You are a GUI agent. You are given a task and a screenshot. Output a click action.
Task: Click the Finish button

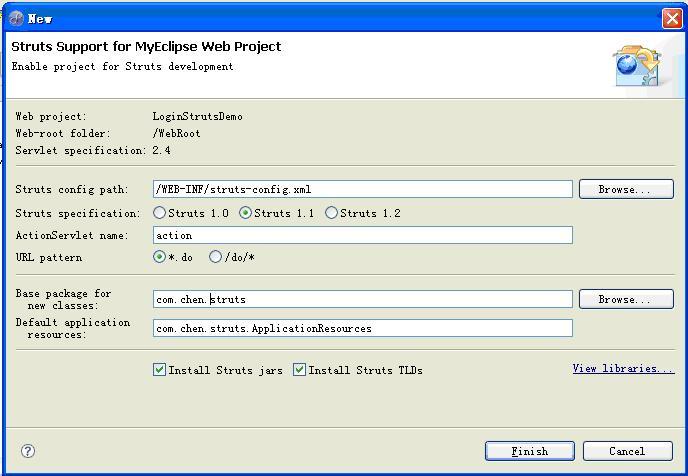[x=530, y=451]
